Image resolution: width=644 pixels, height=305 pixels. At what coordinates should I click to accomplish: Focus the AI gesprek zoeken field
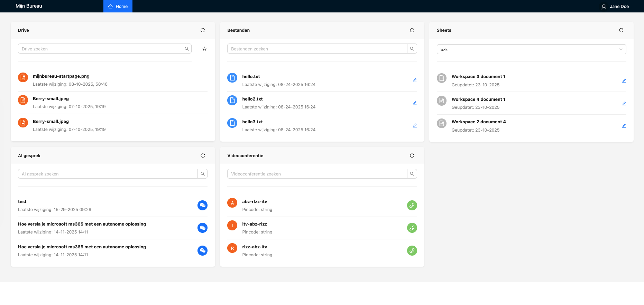(x=108, y=174)
